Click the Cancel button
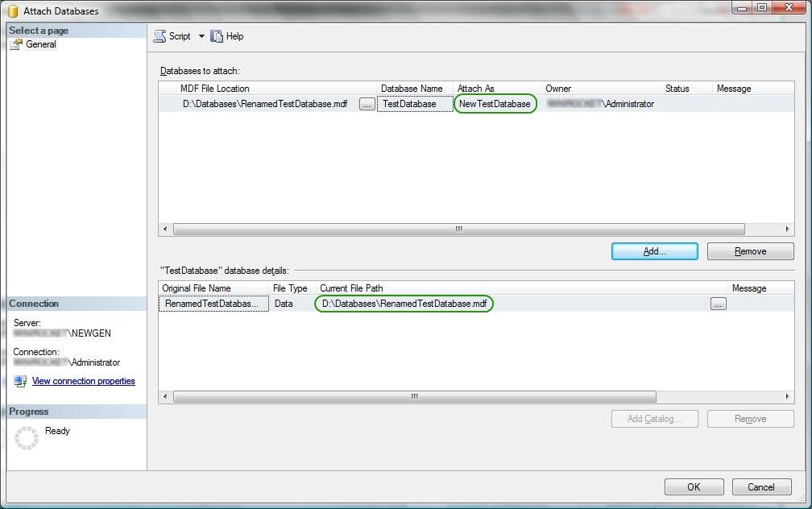The image size is (812, 509). pyautogui.click(x=761, y=487)
